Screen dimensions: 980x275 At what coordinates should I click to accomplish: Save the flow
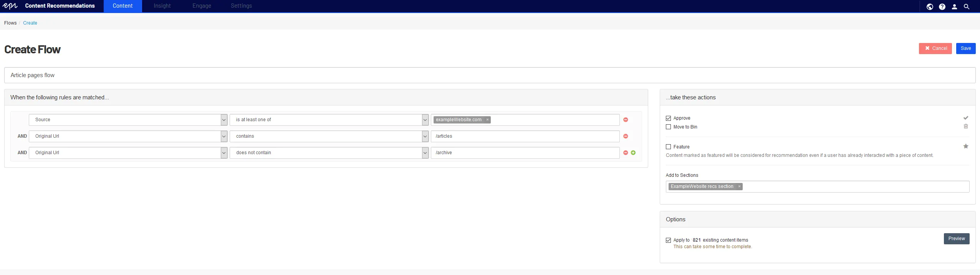(965, 48)
